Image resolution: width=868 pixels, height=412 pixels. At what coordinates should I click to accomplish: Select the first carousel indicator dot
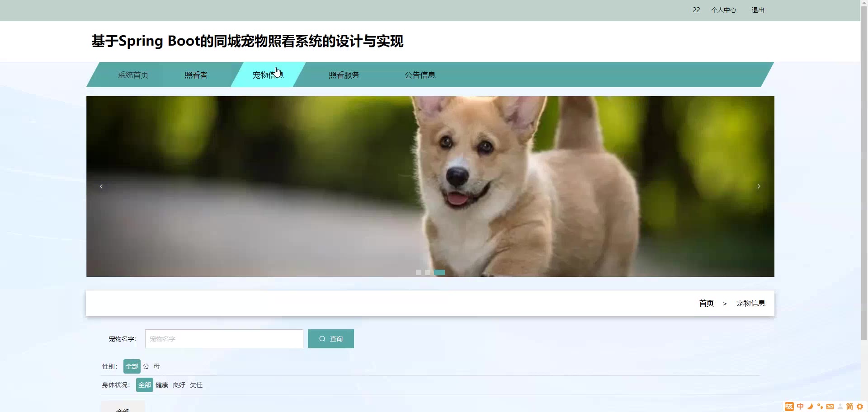pyautogui.click(x=419, y=272)
